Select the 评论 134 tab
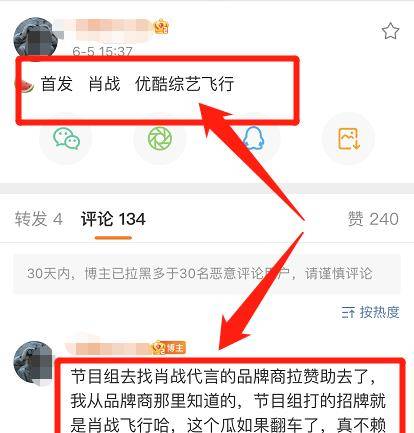 [x=113, y=219]
